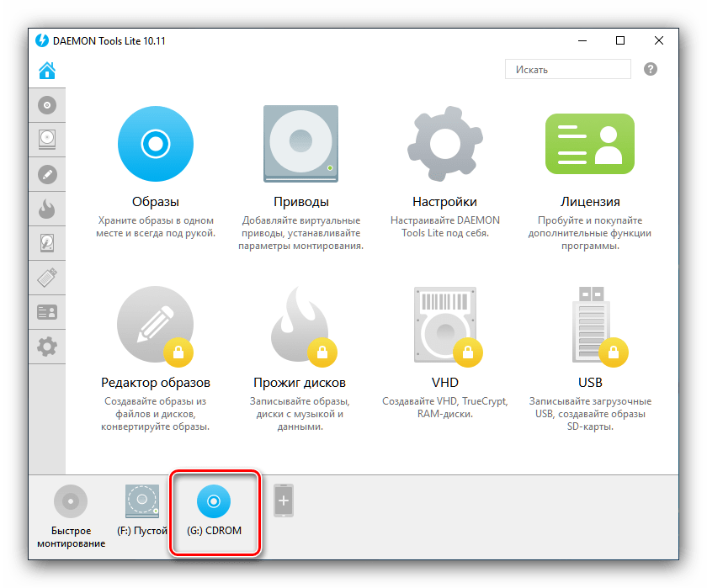707x588 pixels.
Task: Click the Быстрое монтирование label
Action: pos(72,537)
